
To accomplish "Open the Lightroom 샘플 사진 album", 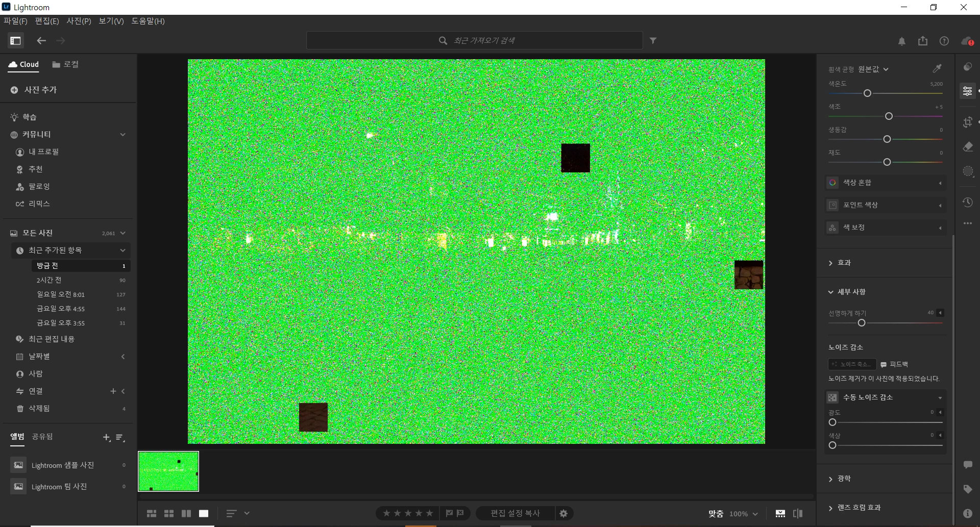I will 68,465.
